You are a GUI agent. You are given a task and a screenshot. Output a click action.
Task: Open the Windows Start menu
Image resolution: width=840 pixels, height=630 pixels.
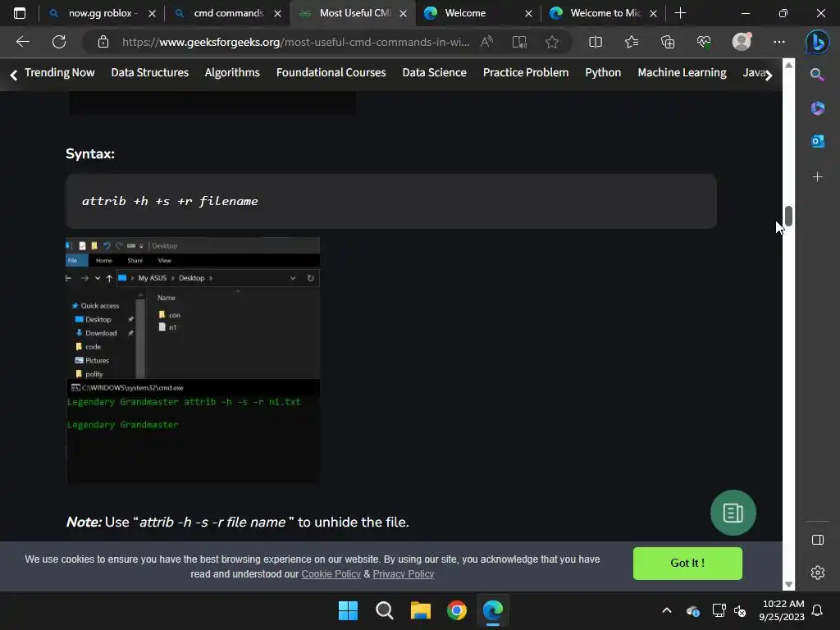pyautogui.click(x=348, y=610)
